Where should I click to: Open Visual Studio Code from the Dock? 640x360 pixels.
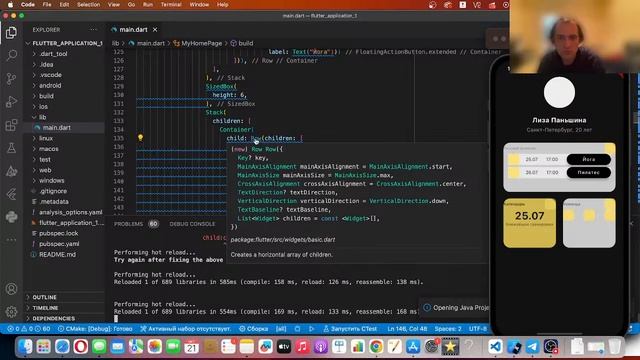tap(495, 347)
